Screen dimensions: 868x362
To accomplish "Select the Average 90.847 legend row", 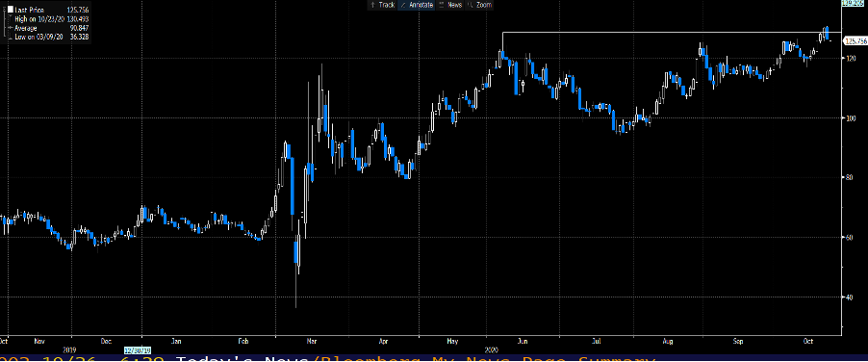I will click(51, 28).
